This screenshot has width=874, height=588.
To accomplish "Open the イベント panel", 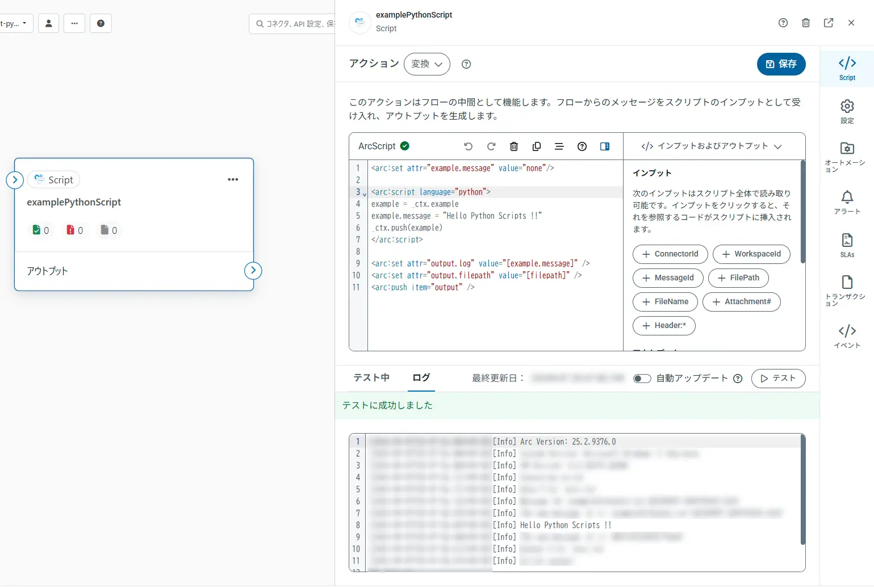I will tap(847, 336).
